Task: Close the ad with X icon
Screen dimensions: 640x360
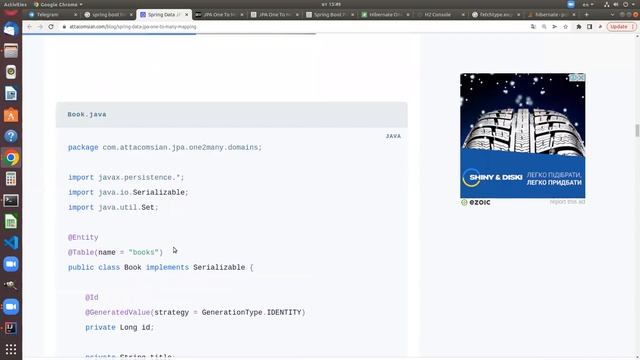Action: (x=582, y=77)
